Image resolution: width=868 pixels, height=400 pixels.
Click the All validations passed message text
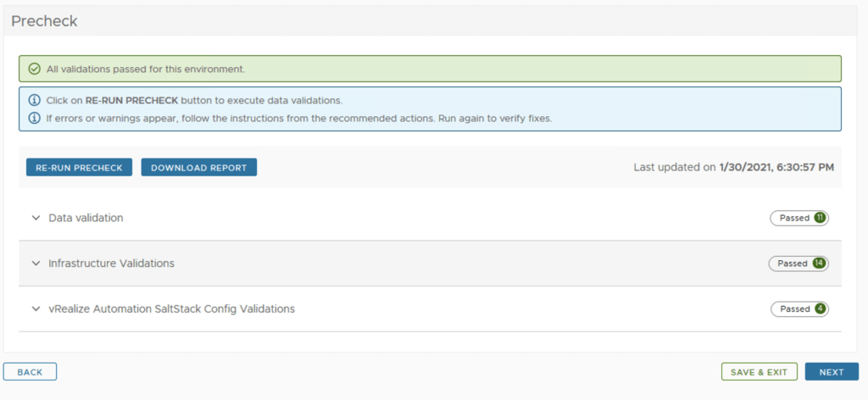(x=146, y=69)
